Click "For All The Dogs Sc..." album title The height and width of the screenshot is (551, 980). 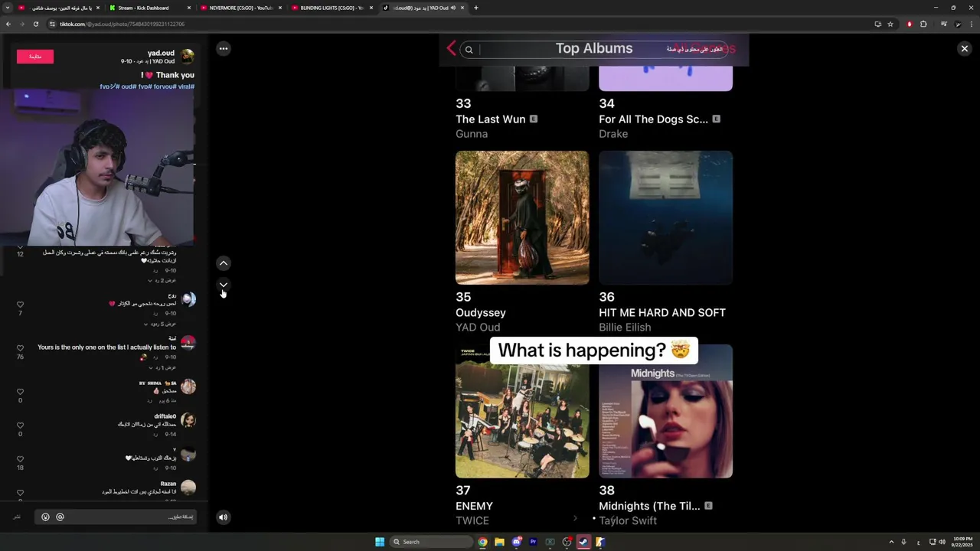tap(653, 119)
